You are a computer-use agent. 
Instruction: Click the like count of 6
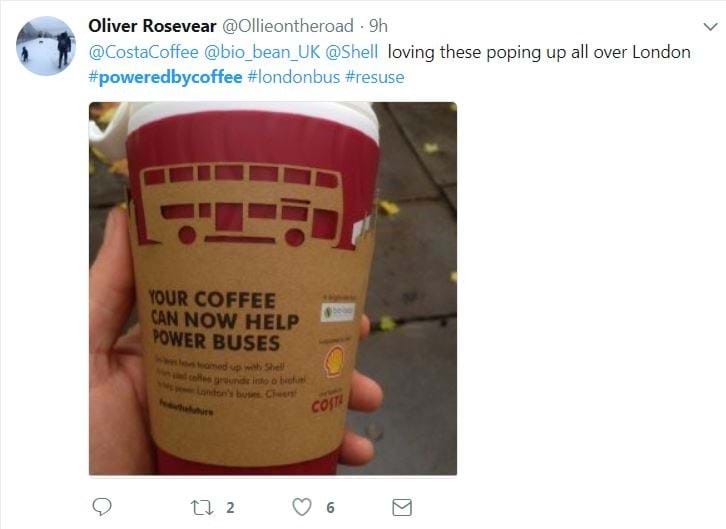[330, 508]
